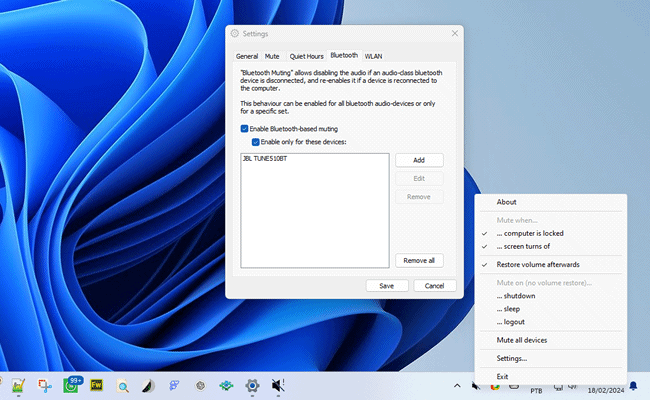
Task: Click the PTB keyboard language indicator
Action: coord(536,390)
